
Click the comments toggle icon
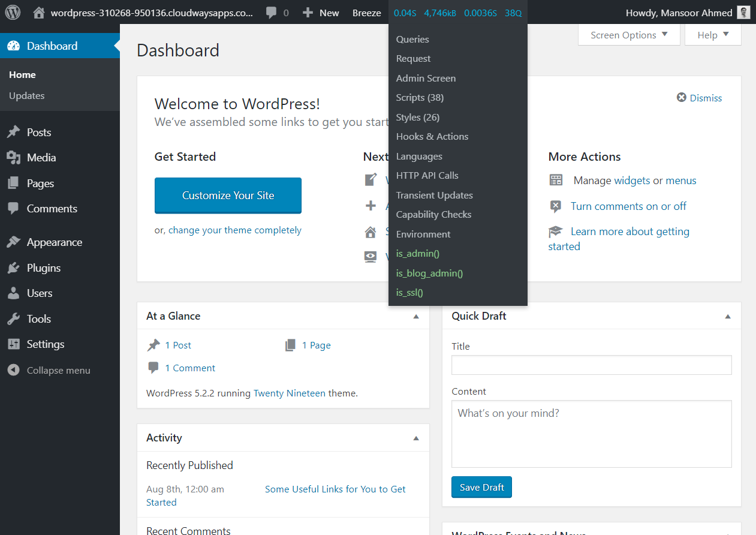[556, 206]
